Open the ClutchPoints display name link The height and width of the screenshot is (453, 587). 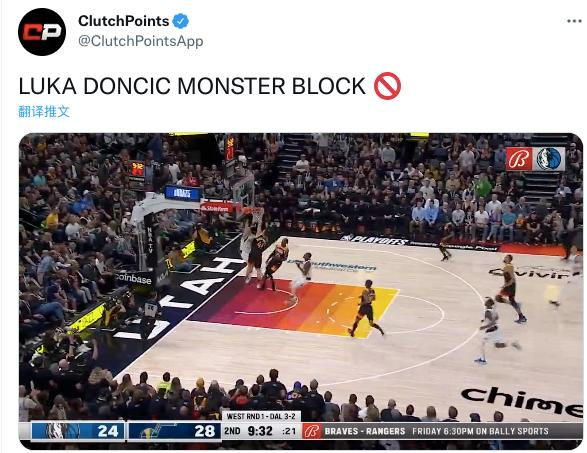(123, 21)
